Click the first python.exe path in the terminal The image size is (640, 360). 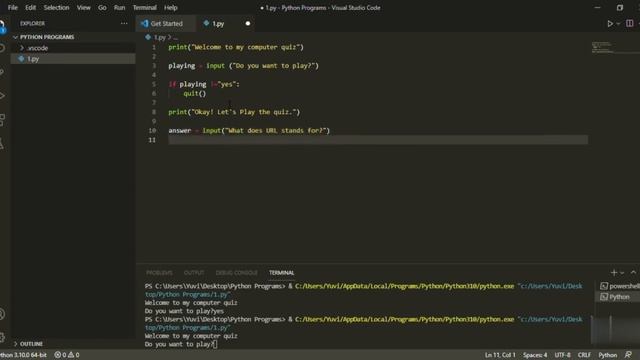404,286
